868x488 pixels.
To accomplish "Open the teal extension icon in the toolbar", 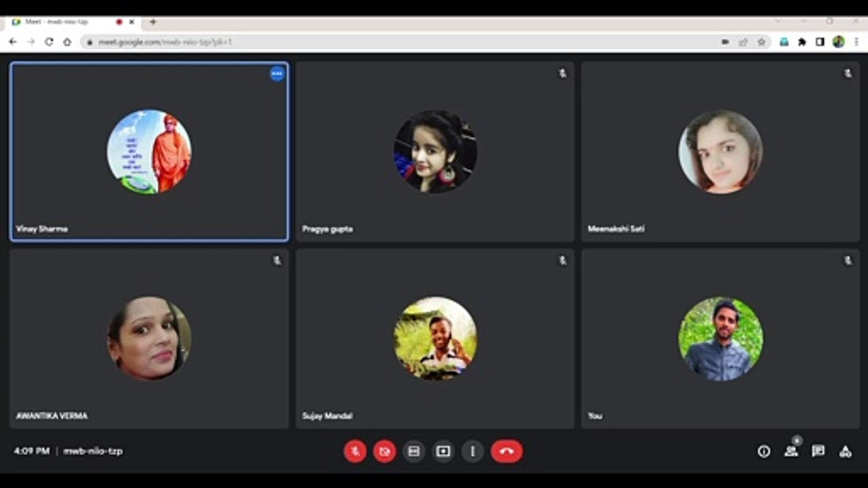I will [785, 42].
